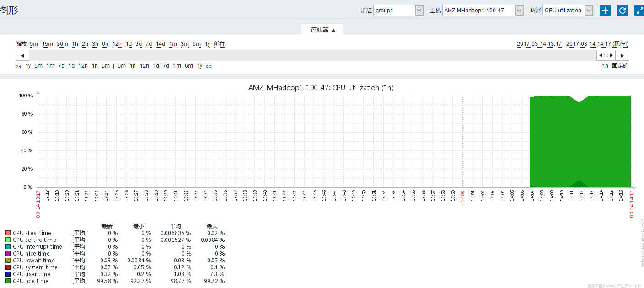Toggle the CPU system time red legend swatch
Image resolution: width=644 pixels, height=288 pixels.
coord(8,267)
